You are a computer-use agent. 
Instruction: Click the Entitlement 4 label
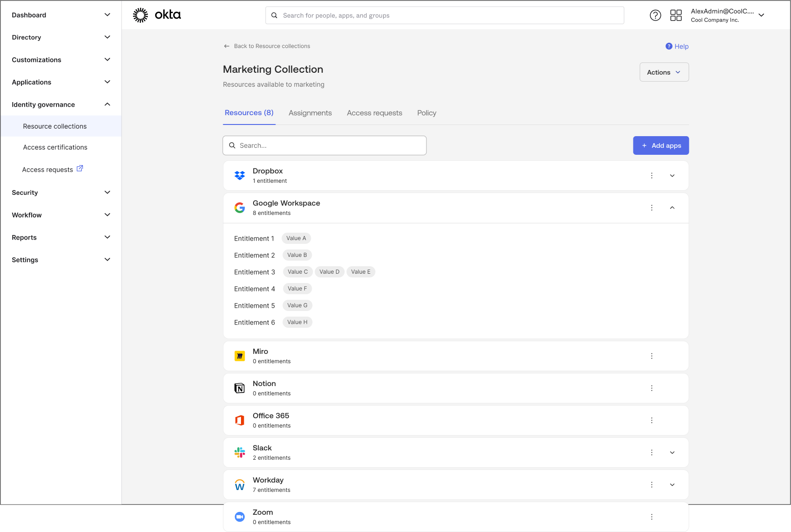pos(254,289)
